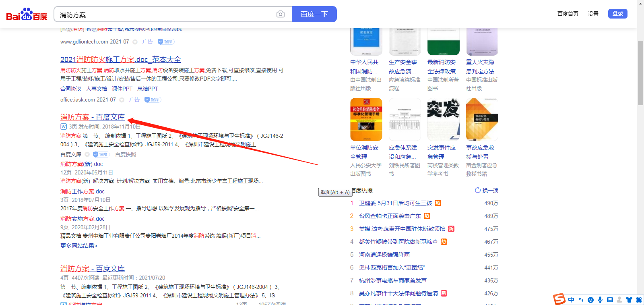The image size is (644, 305).
Task: Open hot search 台风查帕卡正面袭击广东
Action: (x=390, y=216)
